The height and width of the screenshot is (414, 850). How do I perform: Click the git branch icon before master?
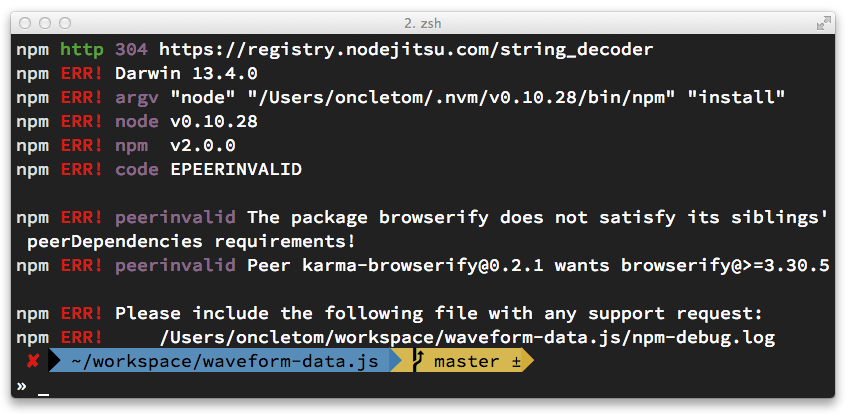click(420, 361)
